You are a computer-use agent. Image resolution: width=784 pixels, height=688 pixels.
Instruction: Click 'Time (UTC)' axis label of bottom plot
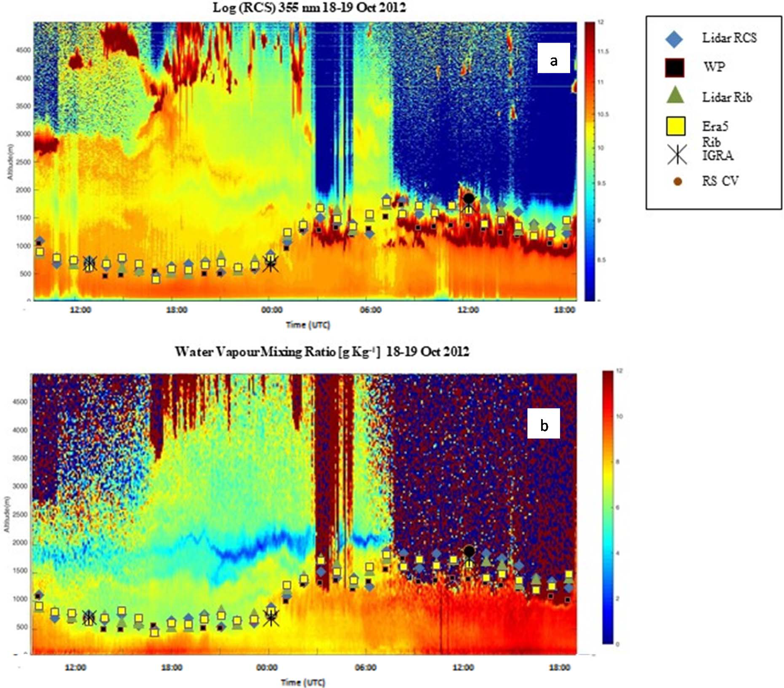click(303, 682)
